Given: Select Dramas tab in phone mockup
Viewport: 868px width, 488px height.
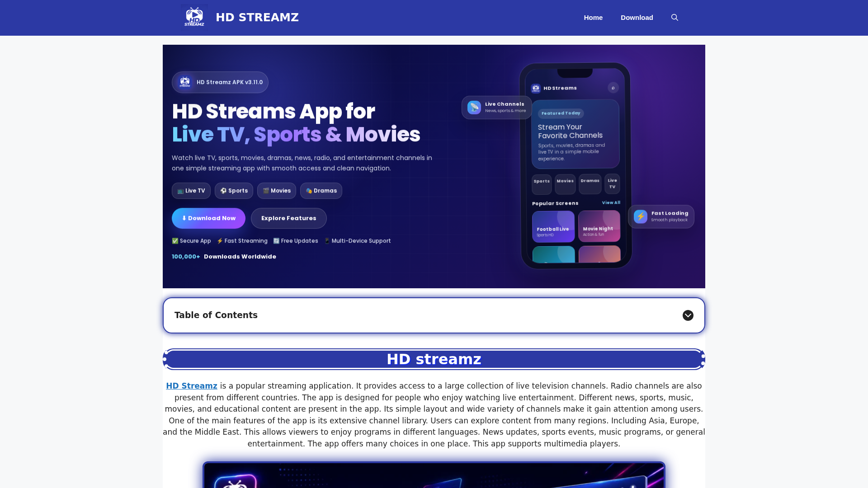Looking at the screenshot, I should 590,184.
